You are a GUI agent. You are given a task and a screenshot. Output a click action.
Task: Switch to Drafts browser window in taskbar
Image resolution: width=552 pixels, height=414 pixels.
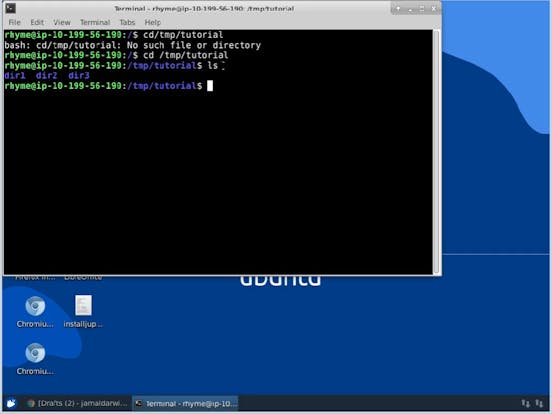tap(77, 403)
